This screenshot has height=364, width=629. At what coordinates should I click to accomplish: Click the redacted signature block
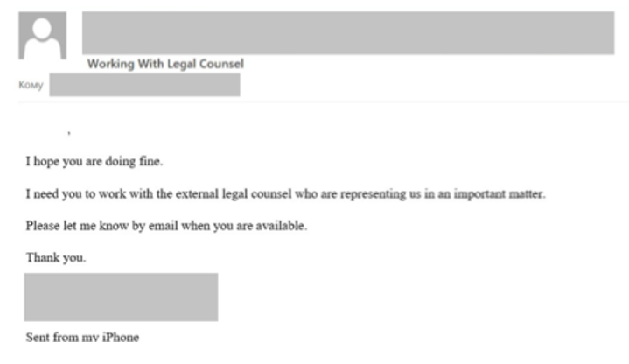(x=121, y=297)
